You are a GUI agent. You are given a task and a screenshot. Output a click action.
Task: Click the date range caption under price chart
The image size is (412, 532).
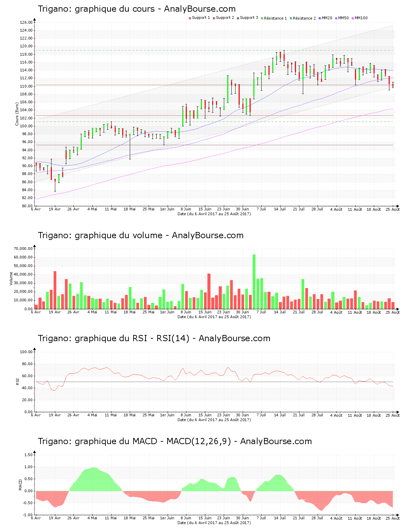[x=214, y=214]
